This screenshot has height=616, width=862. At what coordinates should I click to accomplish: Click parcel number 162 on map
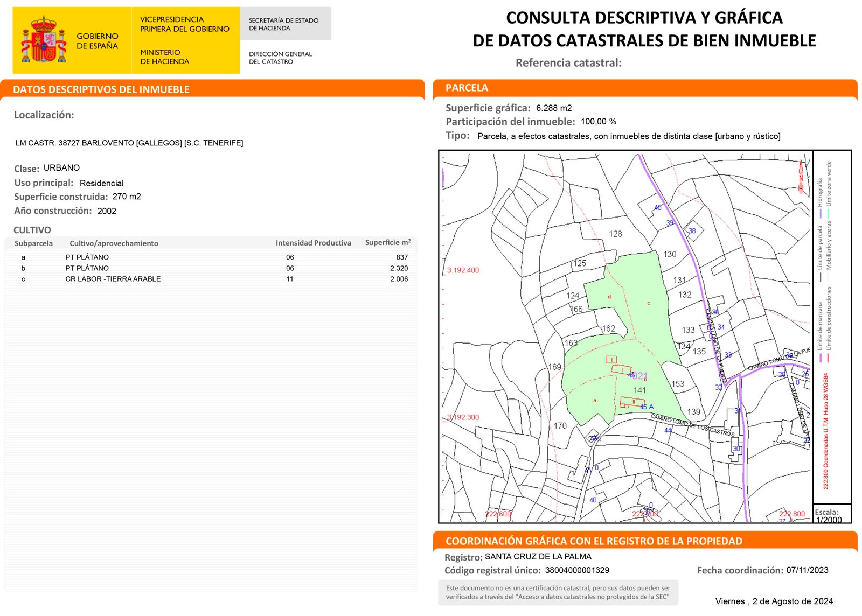tap(609, 328)
